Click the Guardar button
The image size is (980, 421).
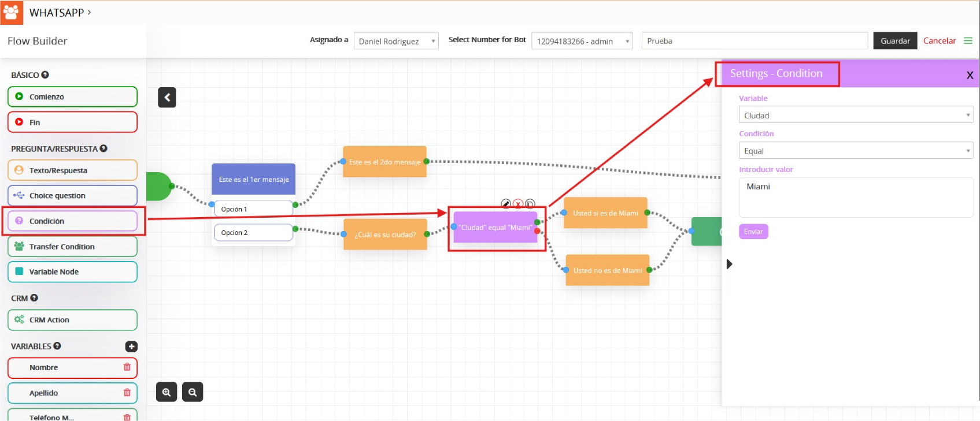click(x=895, y=41)
